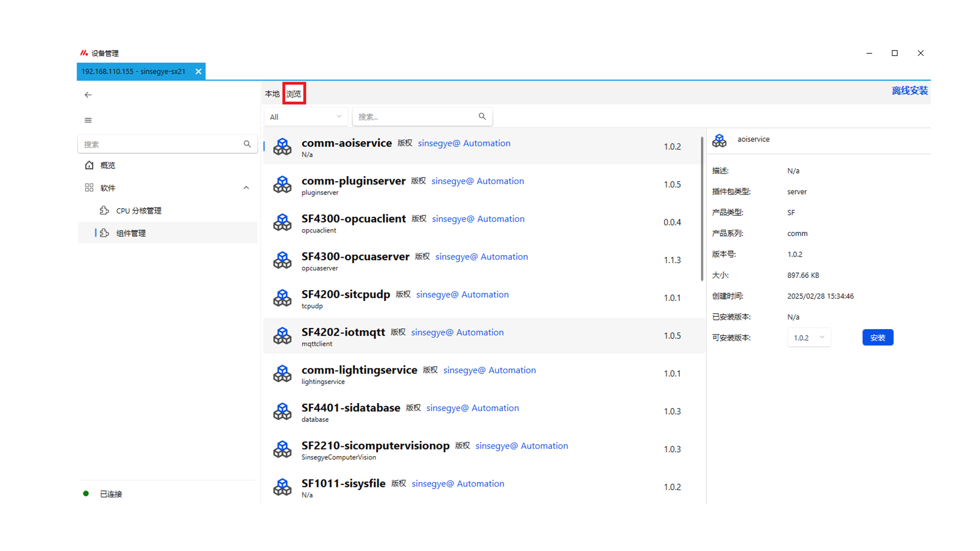Select 组件管理 in the sidebar
980x551 pixels.
pos(131,233)
